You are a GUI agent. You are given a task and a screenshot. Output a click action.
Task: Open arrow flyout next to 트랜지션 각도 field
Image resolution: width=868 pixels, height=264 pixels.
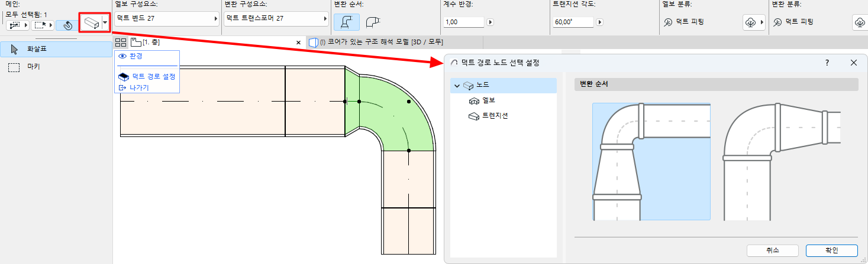coord(599,22)
